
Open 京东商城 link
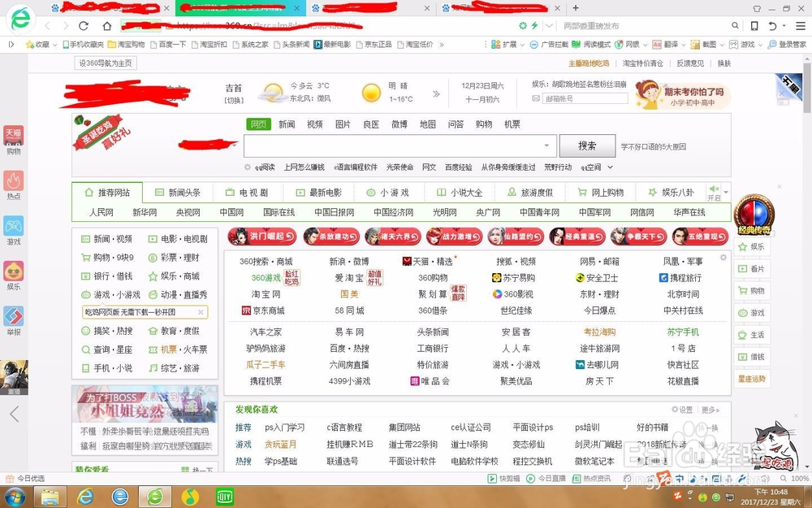[x=262, y=310]
